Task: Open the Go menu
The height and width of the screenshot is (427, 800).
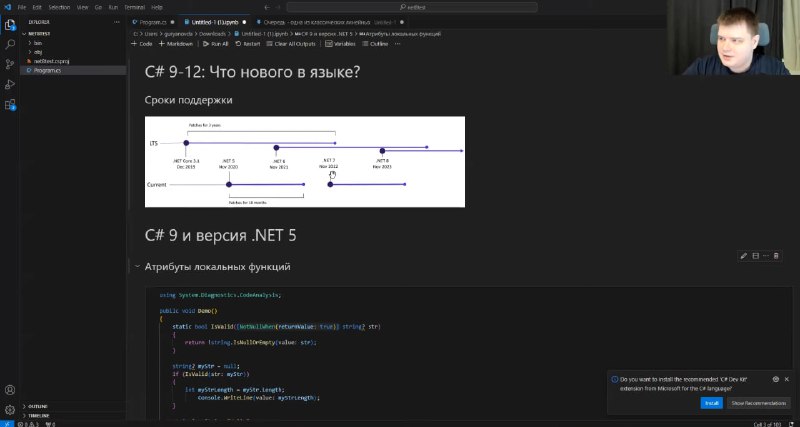Action: (98, 7)
